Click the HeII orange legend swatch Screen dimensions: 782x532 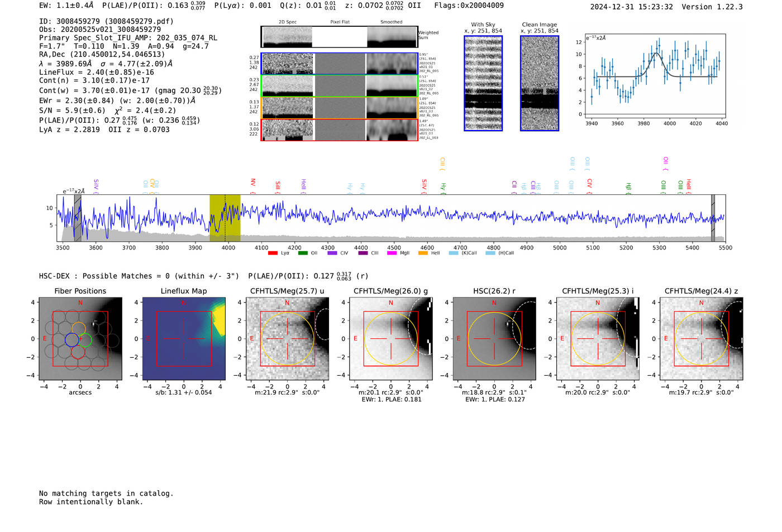pyautogui.click(x=423, y=253)
